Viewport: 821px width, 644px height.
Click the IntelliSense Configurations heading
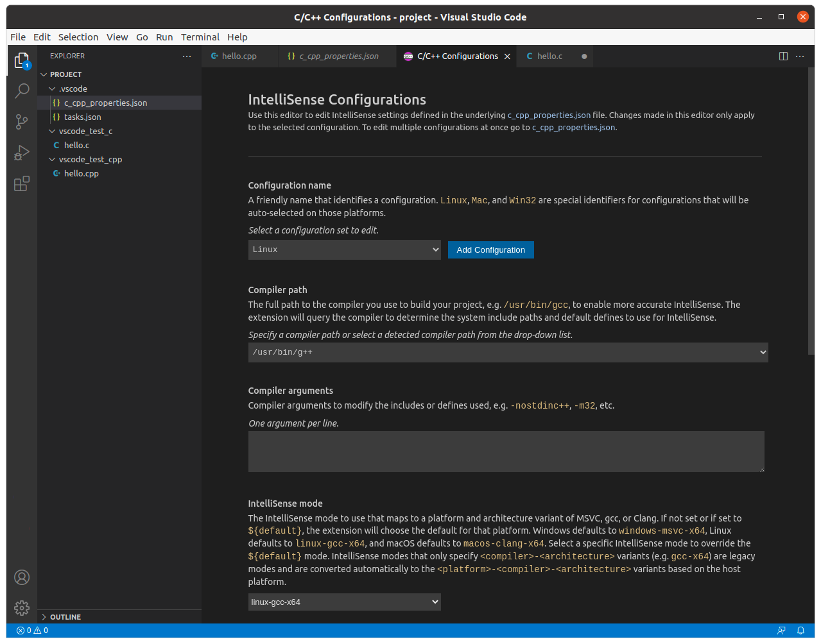click(337, 99)
